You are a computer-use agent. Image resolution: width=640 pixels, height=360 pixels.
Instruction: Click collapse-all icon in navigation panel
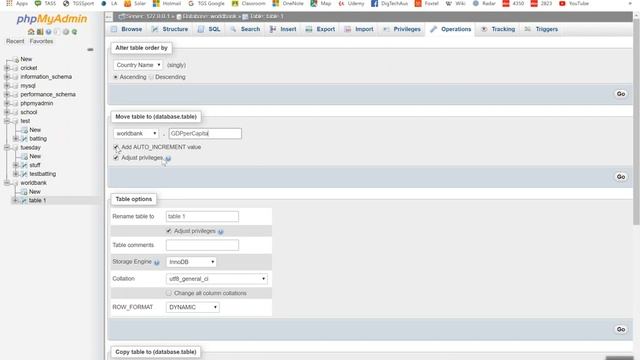pos(90,49)
